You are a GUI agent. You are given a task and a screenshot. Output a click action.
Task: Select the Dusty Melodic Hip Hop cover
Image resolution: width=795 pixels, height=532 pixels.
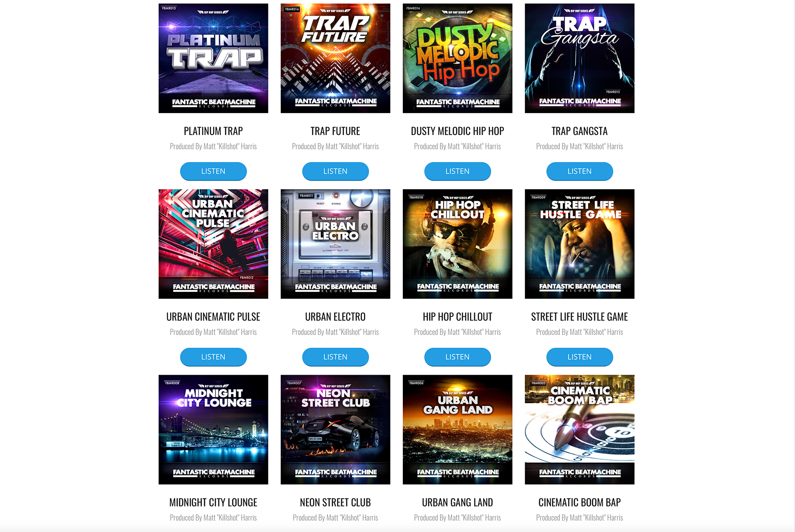458,58
